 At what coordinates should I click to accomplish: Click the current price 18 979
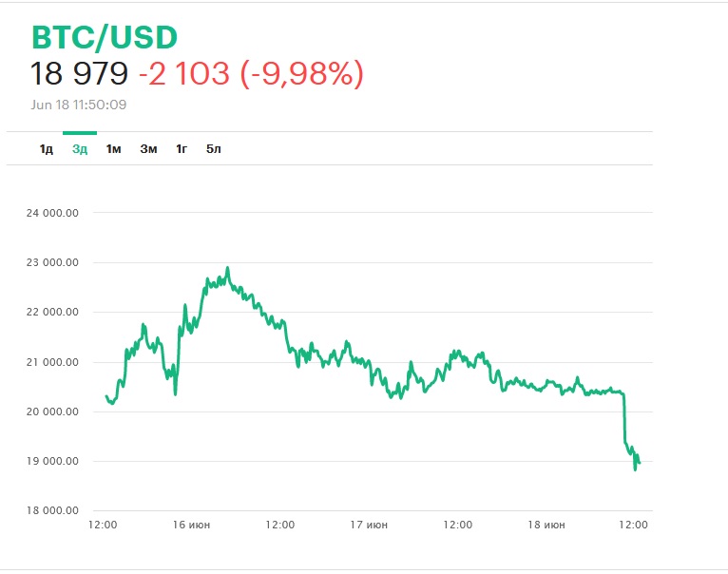(x=78, y=73)
